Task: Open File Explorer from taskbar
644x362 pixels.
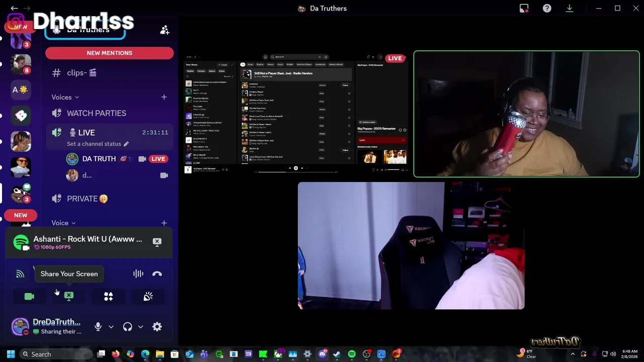Action: point(160,354)
